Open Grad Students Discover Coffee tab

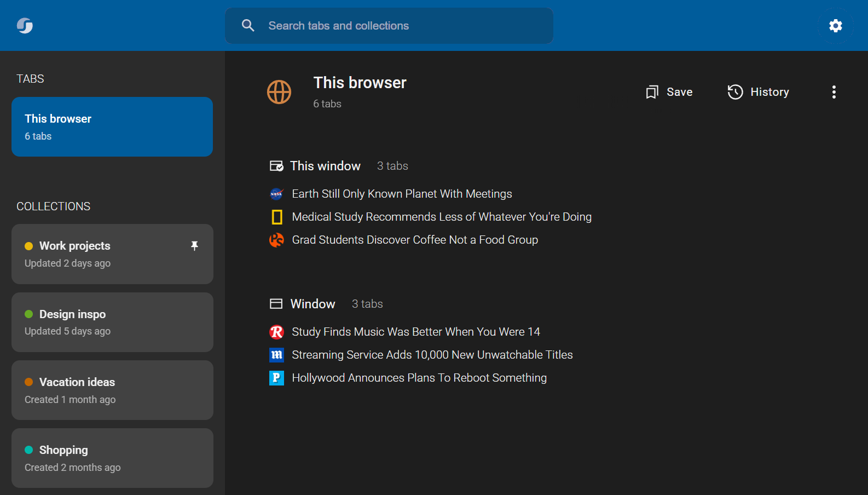[415, 240]
